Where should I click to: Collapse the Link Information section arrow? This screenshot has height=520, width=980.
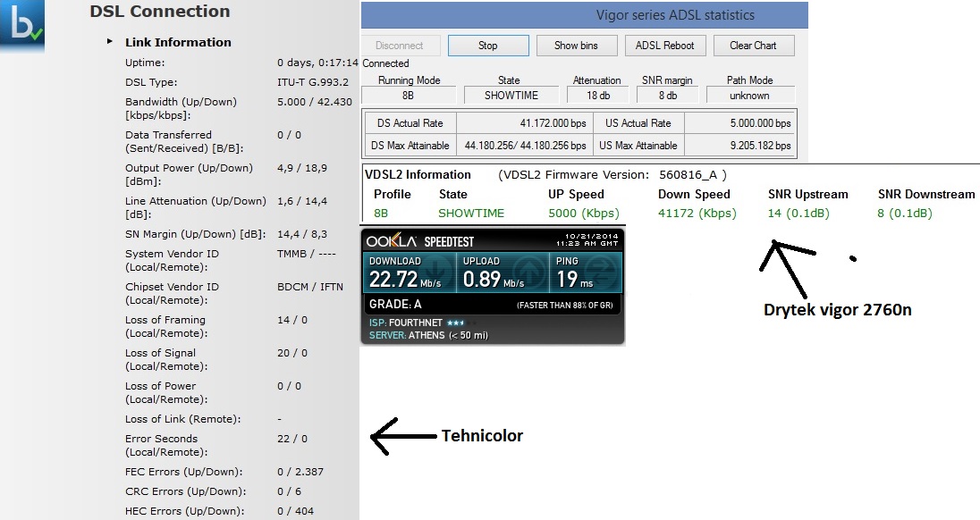click(x=109, y=42)
